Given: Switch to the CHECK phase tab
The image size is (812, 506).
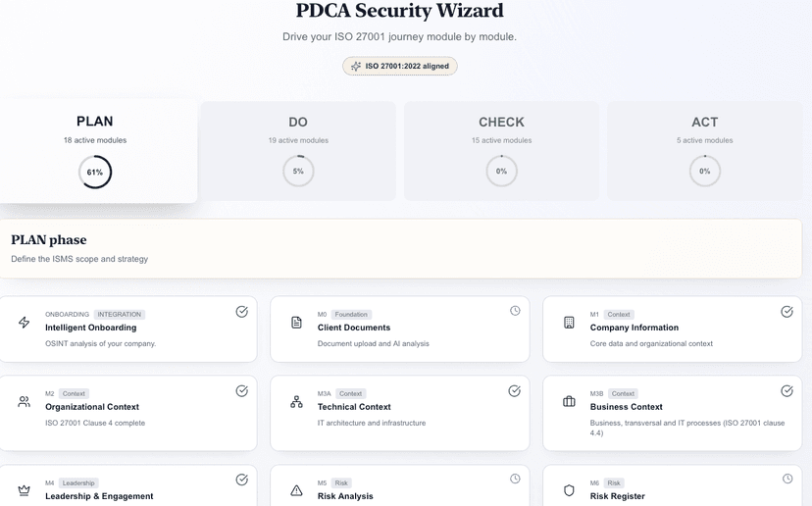Looking at the screenshot, I should (501, 151).
